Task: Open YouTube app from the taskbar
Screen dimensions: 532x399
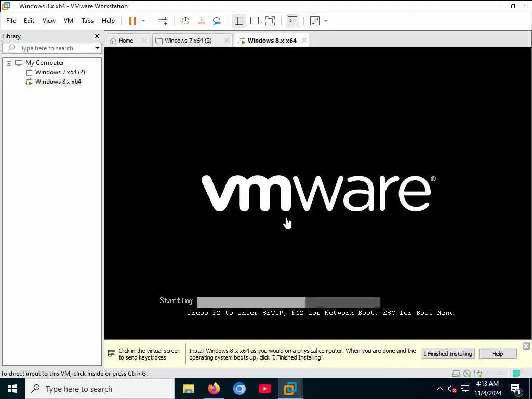Action: coord(264,389)
